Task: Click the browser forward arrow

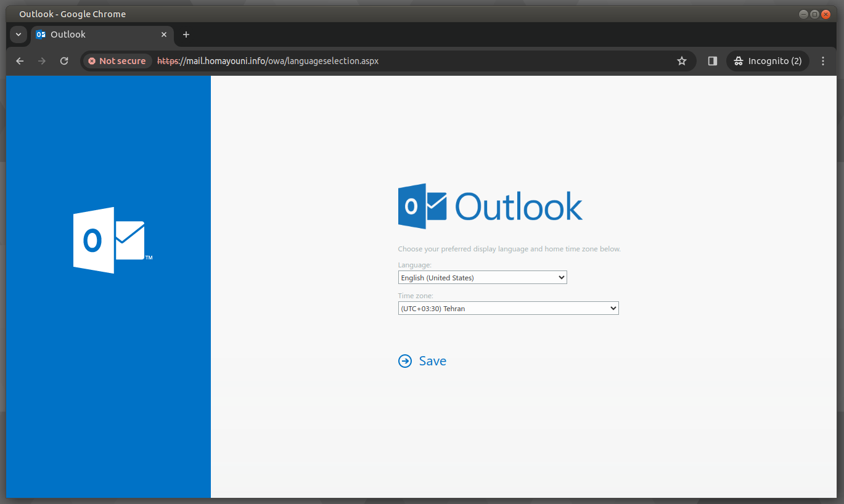Action: click(42, 61)
